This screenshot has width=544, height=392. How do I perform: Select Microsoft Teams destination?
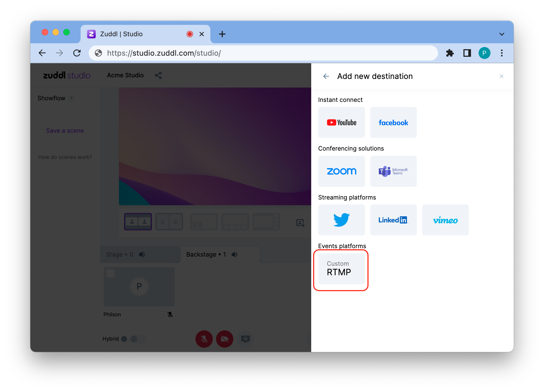(x=393, y=171)
